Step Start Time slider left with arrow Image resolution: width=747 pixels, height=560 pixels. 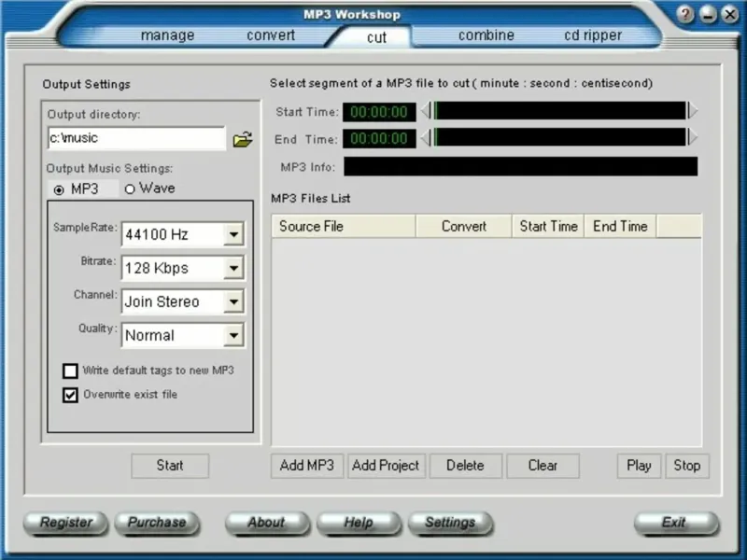tap(426, 111)
